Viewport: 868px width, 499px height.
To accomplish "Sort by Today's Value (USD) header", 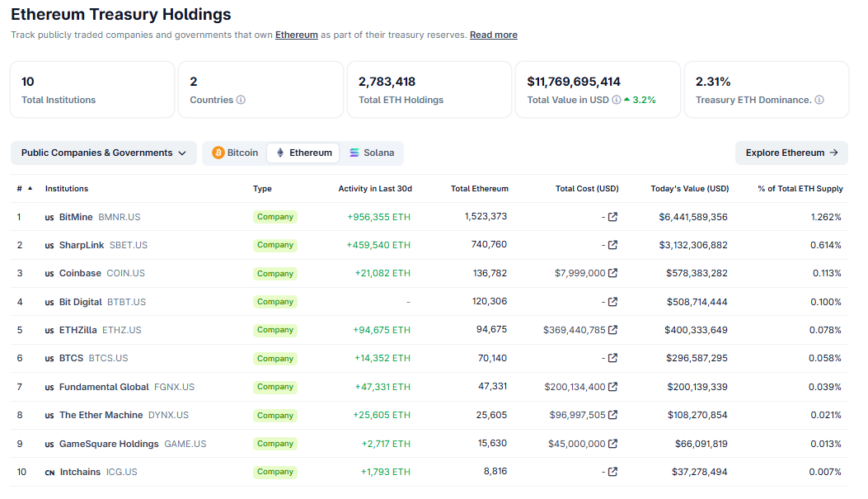I will [x=690, y=189].
